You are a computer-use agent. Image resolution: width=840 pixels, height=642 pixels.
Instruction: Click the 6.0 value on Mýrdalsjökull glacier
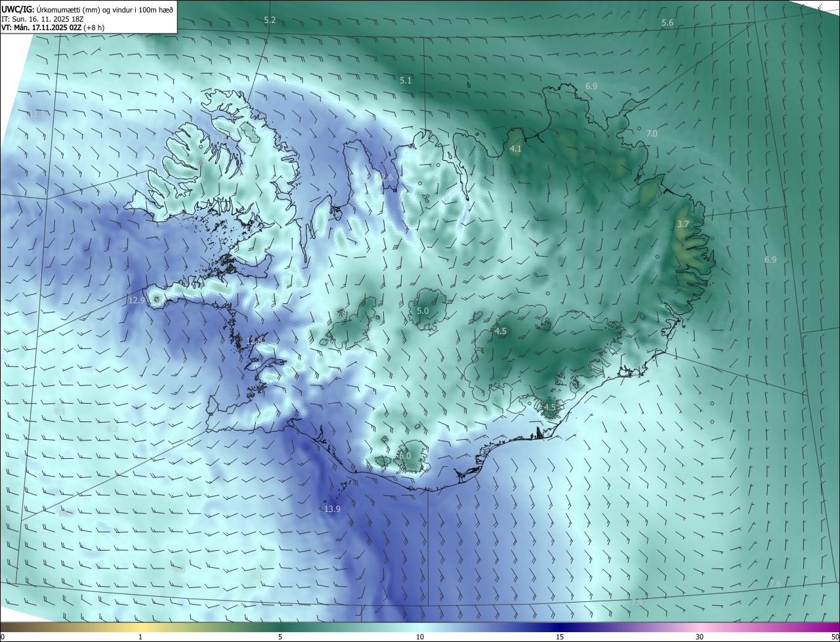coord(404,456)
